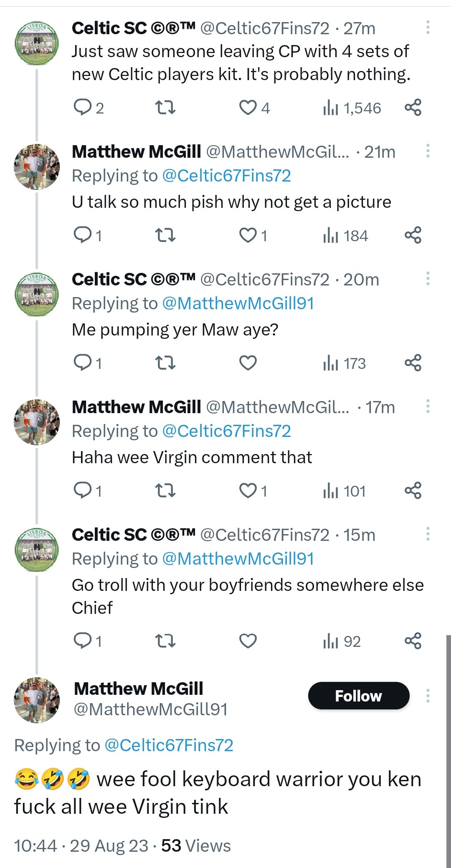Open Matthew McGill's avatar on the 21m reply
This screenshot has height=868, width=451.
coord(37,167)
